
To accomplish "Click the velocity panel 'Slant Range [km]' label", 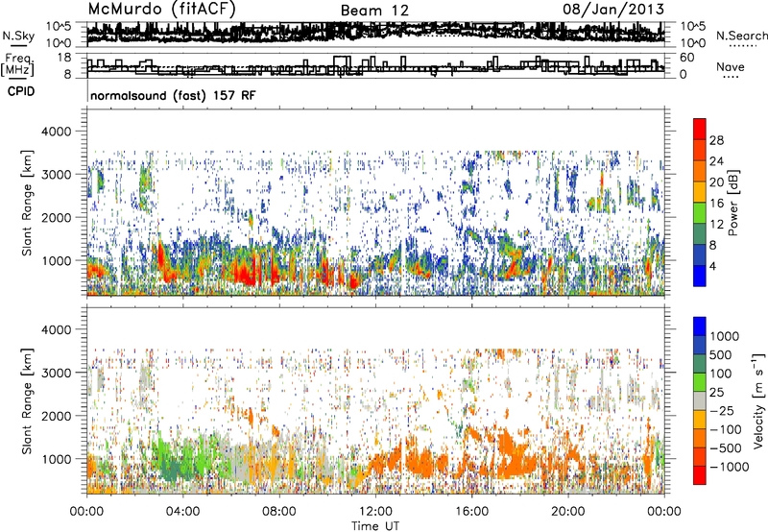I will 27,400.
